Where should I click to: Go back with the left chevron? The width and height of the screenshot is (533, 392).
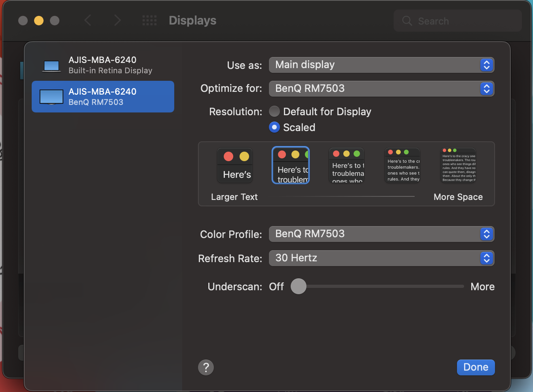[88, 21]
